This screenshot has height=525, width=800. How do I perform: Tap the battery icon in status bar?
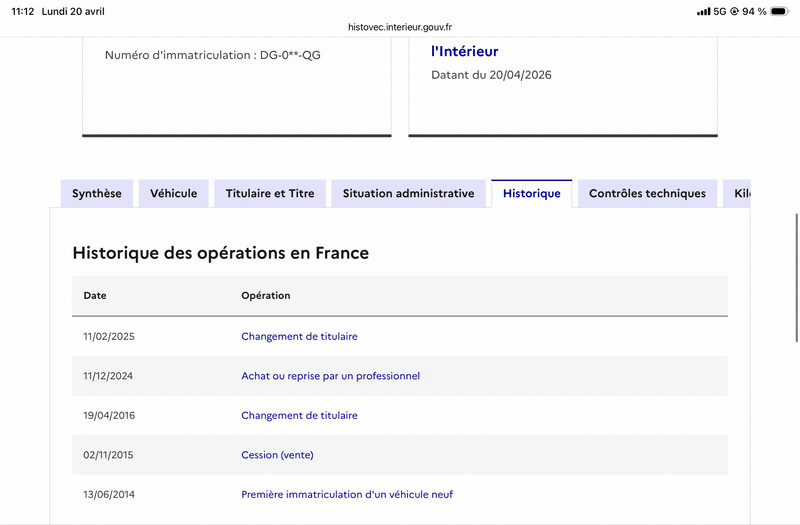(780, 11)
